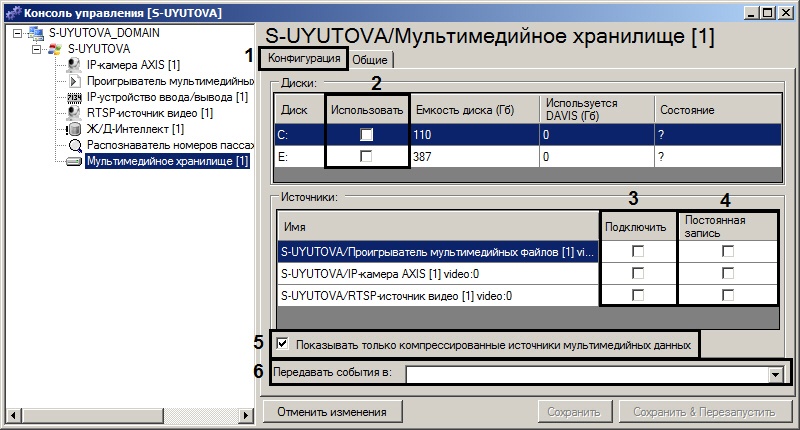Click the S-UYUTOVA_DOMAIN network icon
Image resolution: width=800 pixels, height=430 pixels.
click(x=36, y=33)
